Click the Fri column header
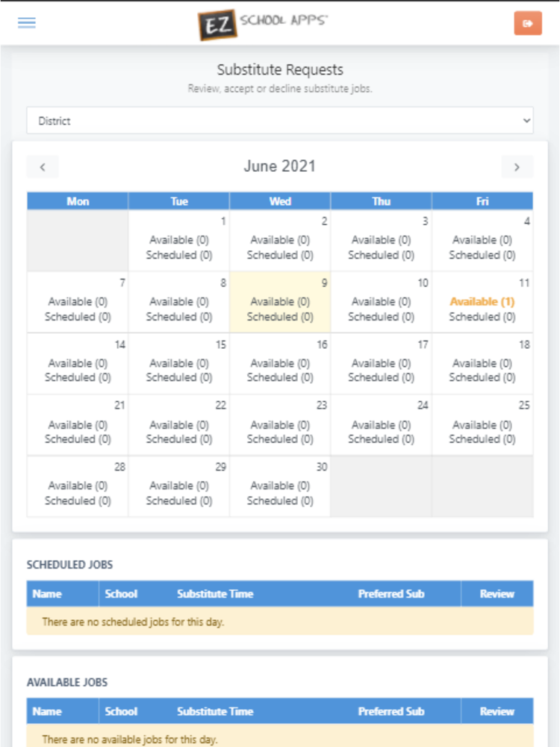The image size is (560, 747). pos(482,201)
